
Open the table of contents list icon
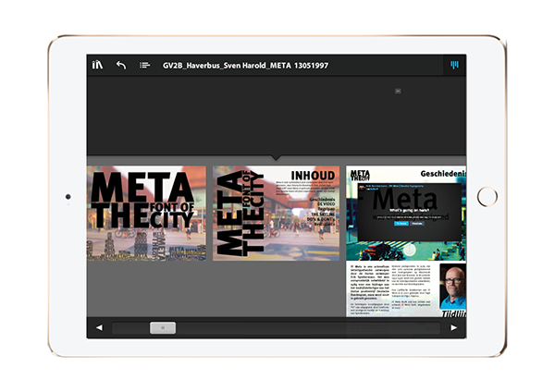144,65
